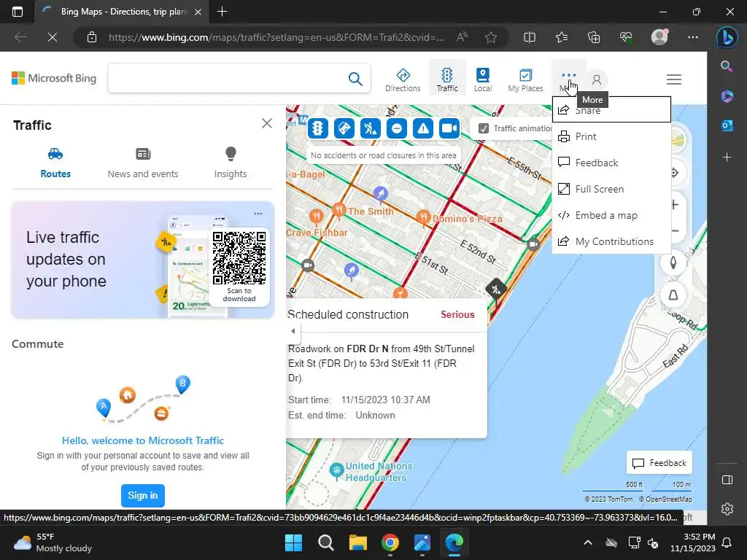
Task: Click the map Feedback button
Action: click(659, 463)
